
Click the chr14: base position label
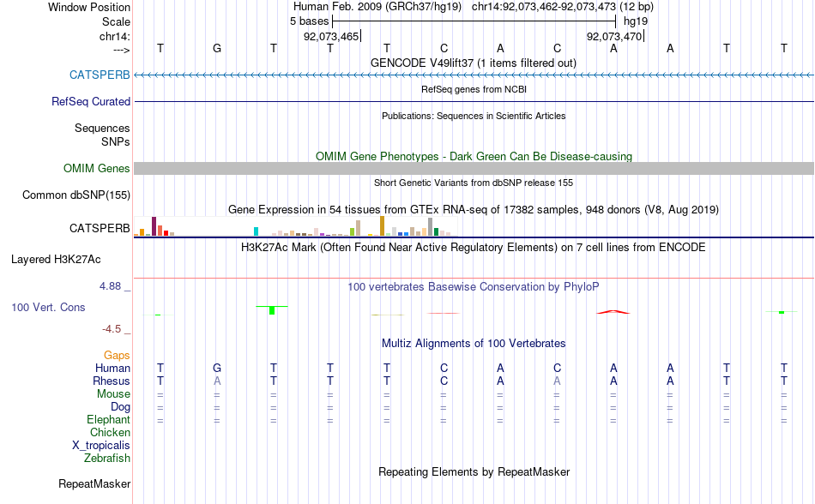114,36
